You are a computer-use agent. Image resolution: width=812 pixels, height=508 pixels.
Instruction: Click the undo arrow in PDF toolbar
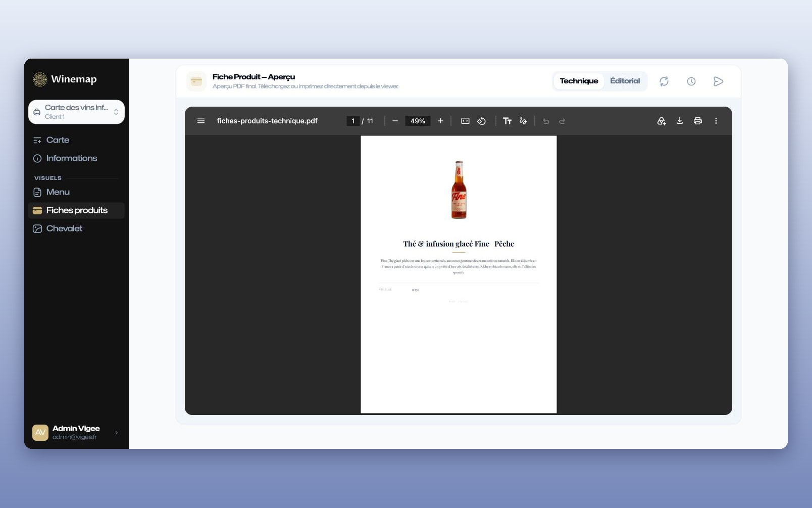point(546,121)
